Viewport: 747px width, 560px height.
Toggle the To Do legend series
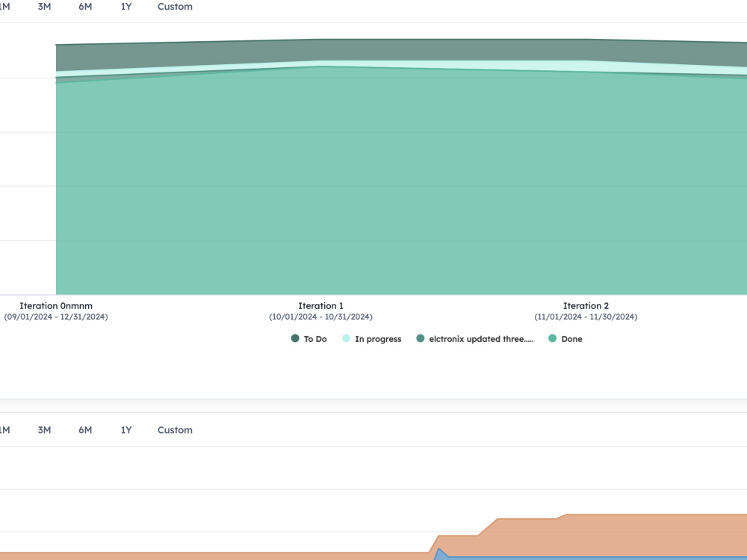pos(309,338)
